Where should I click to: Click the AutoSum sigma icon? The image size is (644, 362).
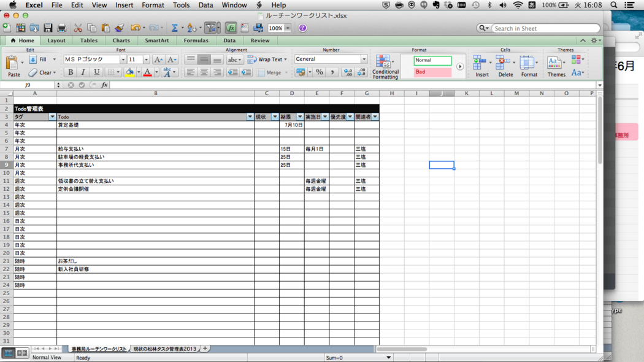point(174,28)
